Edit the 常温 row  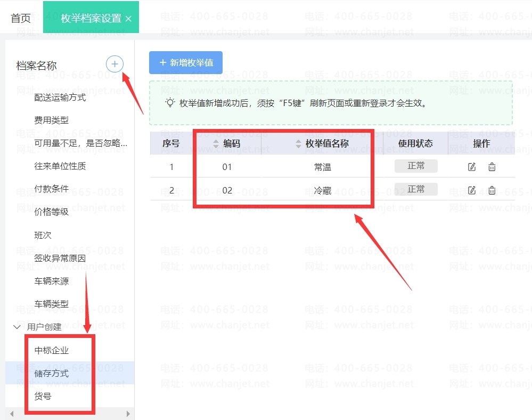(472, 167)
